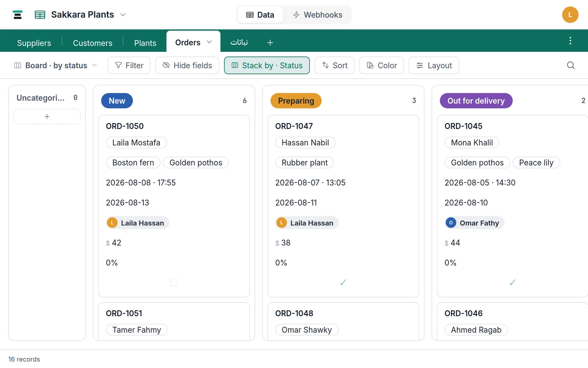Click the 2026-08-13 delivery date
This screenshot has width=588, height=368.
[128, 203]
